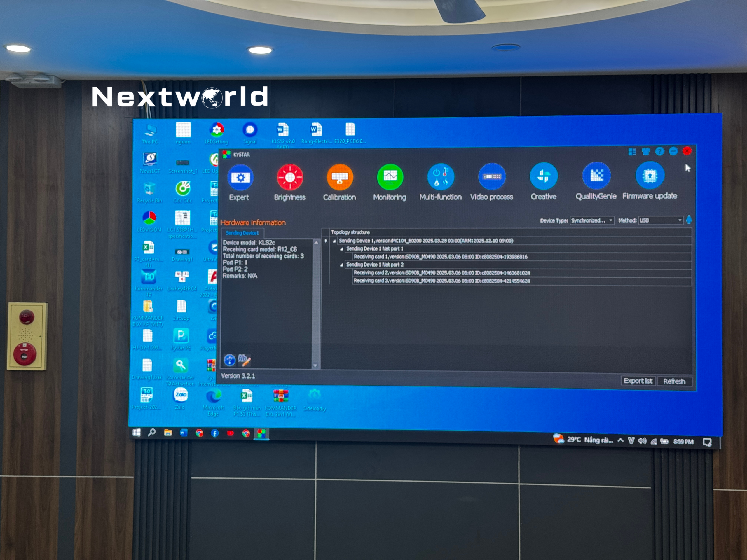The width and height of the screenshot is (747, 560).
Task: Click the blue up arrow beside Method
Action: point(689,220)
